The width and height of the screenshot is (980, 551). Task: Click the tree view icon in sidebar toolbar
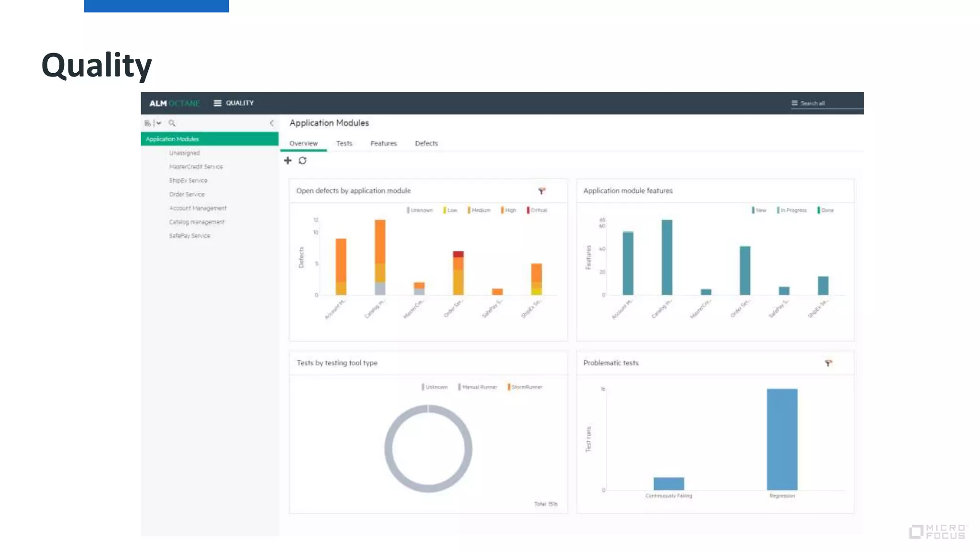coord(147,123)
